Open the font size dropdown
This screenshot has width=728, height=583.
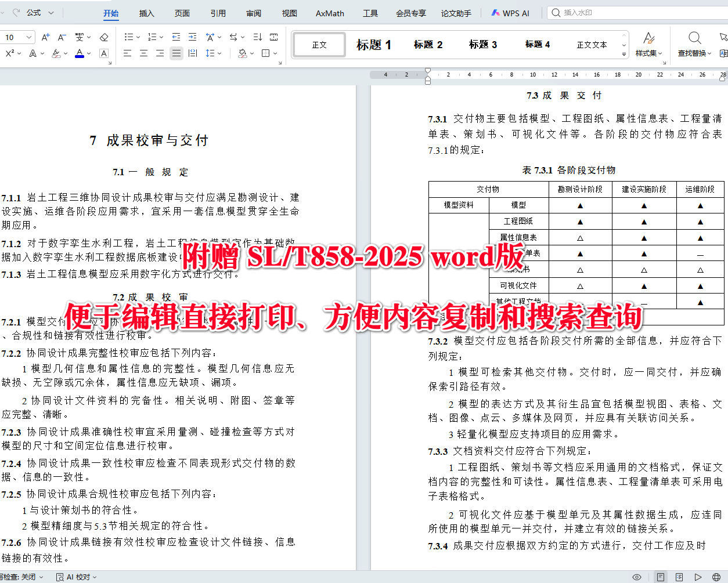coord(30,37)
